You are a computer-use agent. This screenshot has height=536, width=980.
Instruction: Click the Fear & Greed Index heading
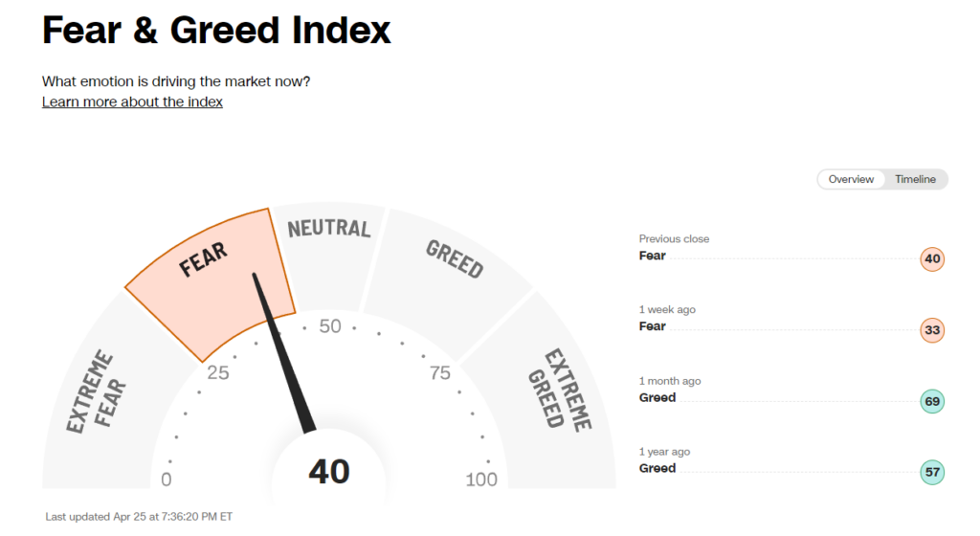[216, 32]
